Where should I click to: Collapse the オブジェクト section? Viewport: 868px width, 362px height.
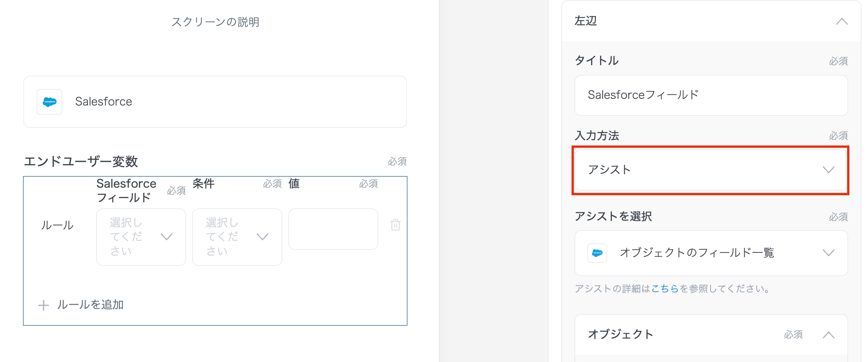tap(828, 335)
